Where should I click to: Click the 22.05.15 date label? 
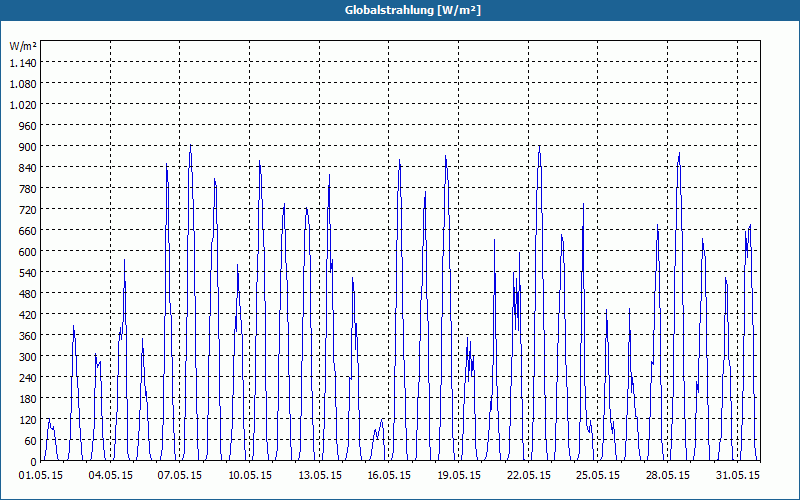pyautogui.click(x=529, y=476)
